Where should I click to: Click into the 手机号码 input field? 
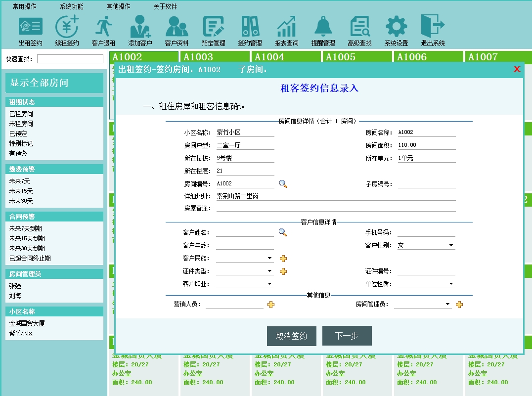(426, 233)
